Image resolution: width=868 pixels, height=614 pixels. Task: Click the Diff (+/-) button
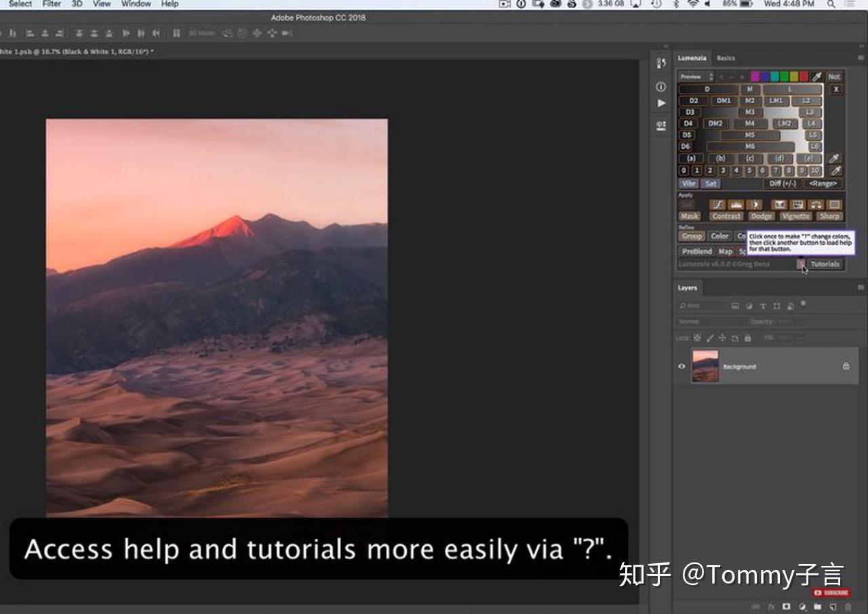[783, 184]
